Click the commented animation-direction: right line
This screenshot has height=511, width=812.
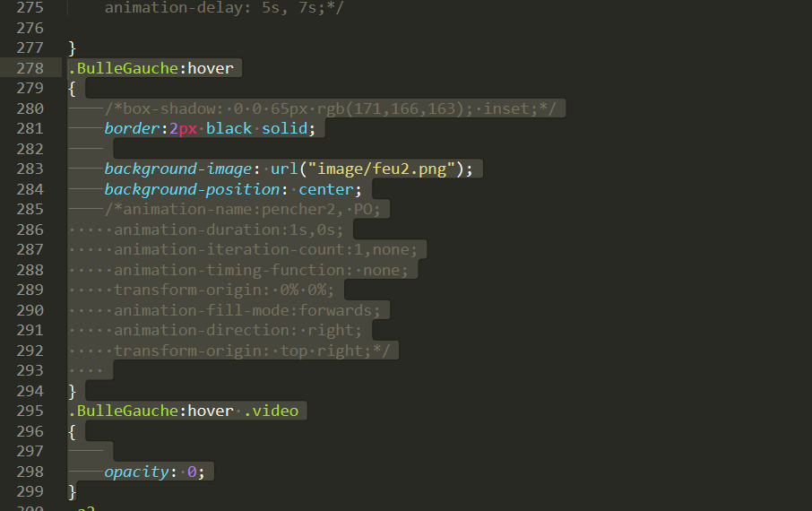tap(238, 331)
